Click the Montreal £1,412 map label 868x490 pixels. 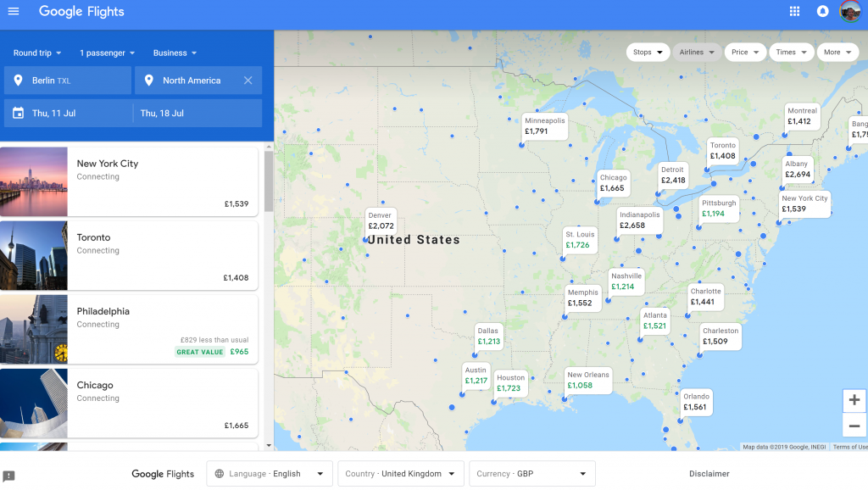pos(802,116)
